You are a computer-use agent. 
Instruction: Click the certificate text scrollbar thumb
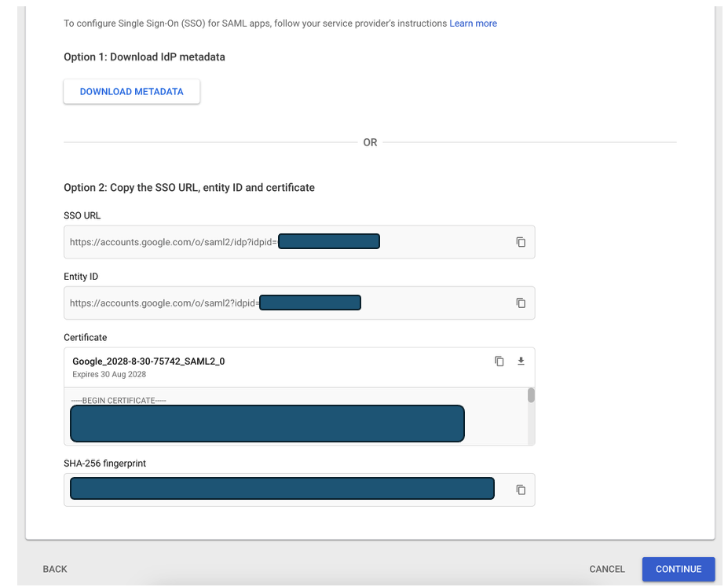[531, 395]
